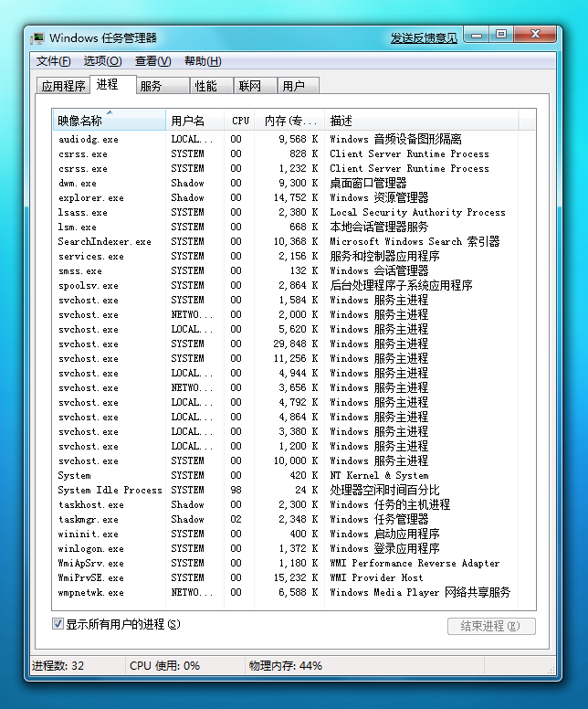The width and height of the screenshot is (588, 709).
Task: Select the System process row
Action: pos(294,475)
